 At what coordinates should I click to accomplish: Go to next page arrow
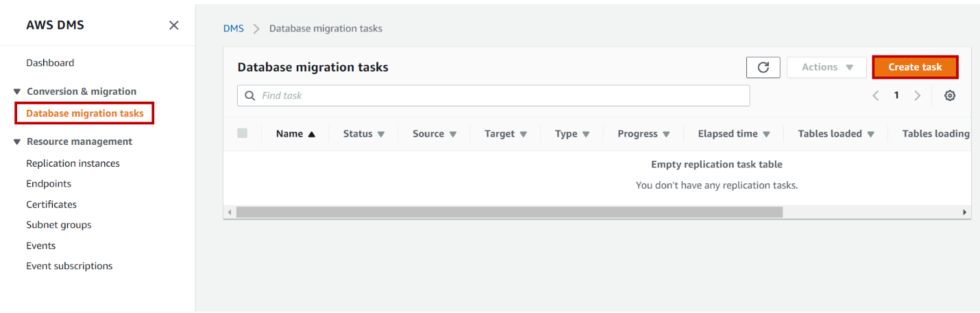click(917, 96)
